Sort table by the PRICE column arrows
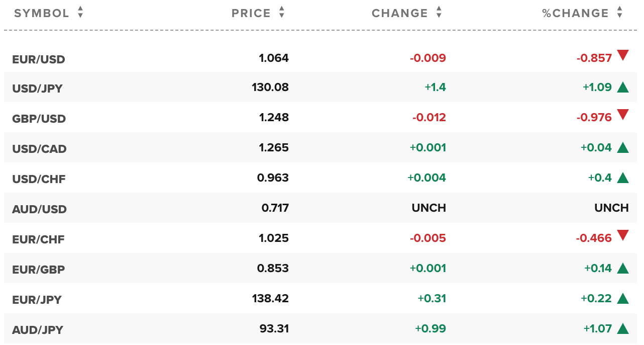The image size is (644, 345). (282, 13)
